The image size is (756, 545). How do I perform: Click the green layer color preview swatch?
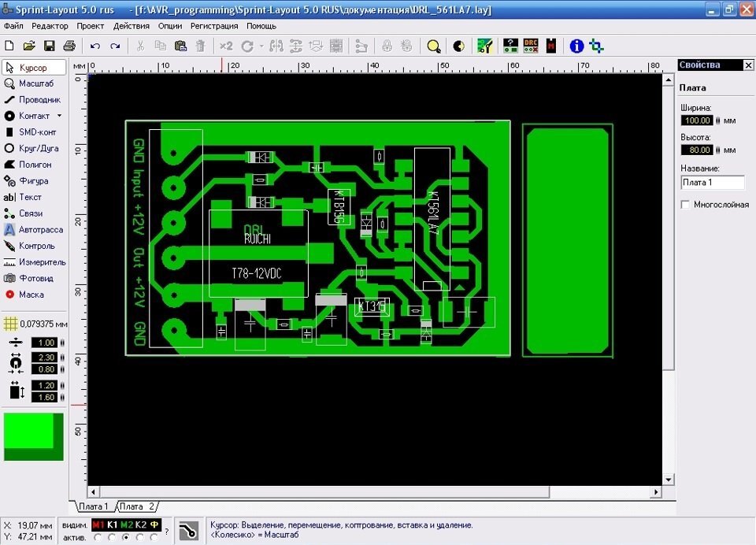[x=34, y=436]
